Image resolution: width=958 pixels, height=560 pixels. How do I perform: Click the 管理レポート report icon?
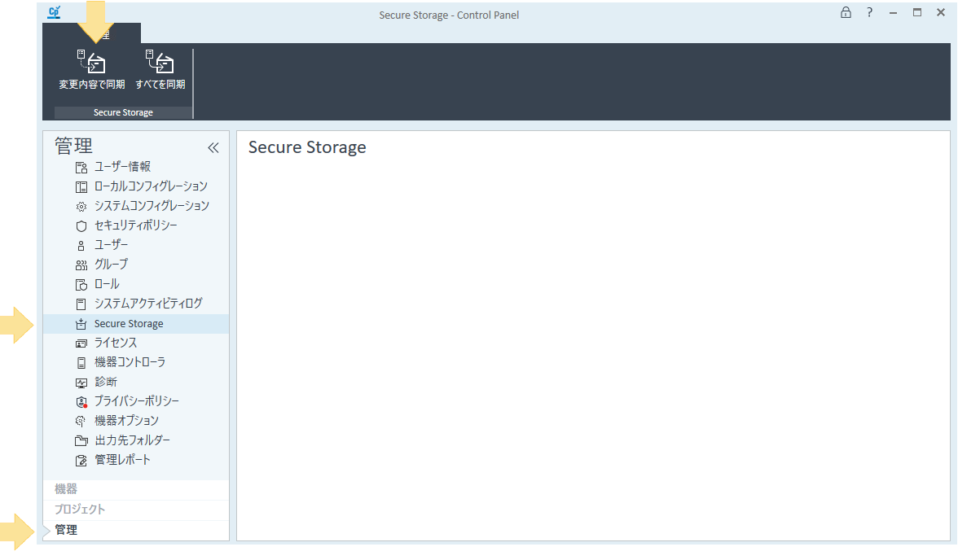(x=81, y=461)
